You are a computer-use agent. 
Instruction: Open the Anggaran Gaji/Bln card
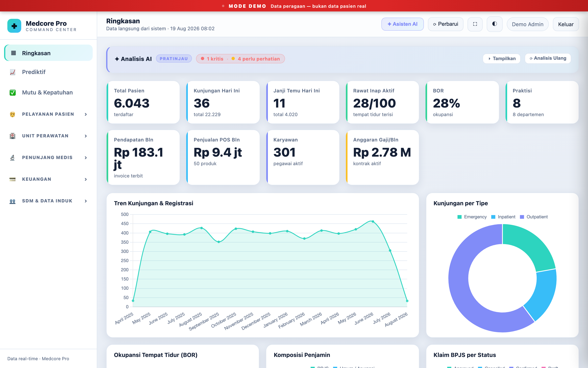[382, 157]
